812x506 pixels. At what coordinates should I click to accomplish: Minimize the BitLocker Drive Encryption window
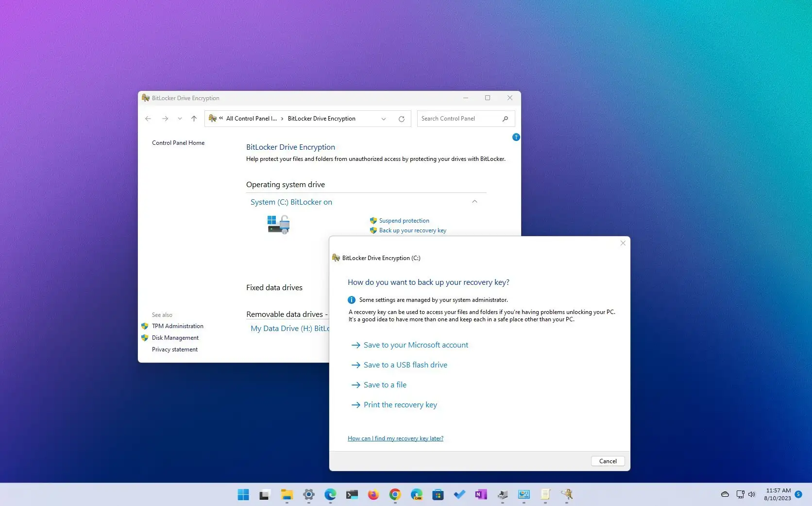(466, 98)
